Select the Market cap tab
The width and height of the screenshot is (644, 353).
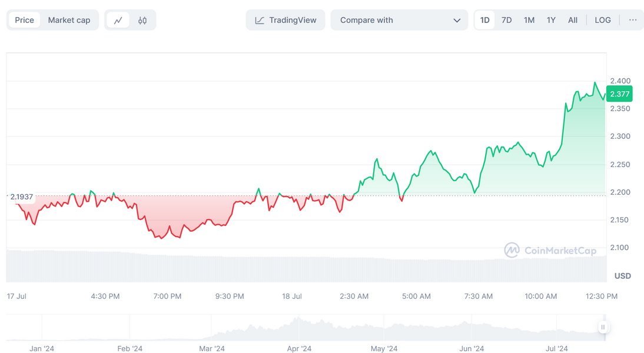coord(69,20)
